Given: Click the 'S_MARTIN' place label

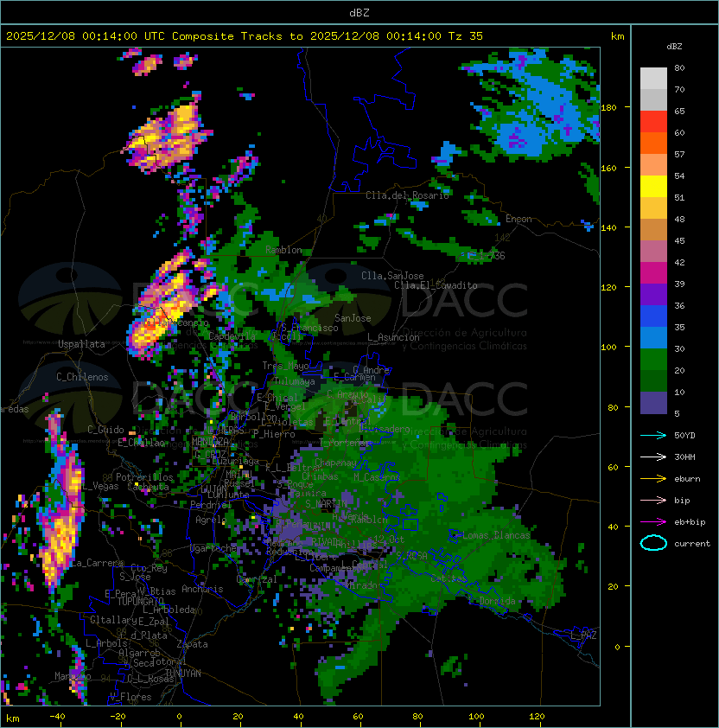Looking at the screenshot, I should click(326, 504).
